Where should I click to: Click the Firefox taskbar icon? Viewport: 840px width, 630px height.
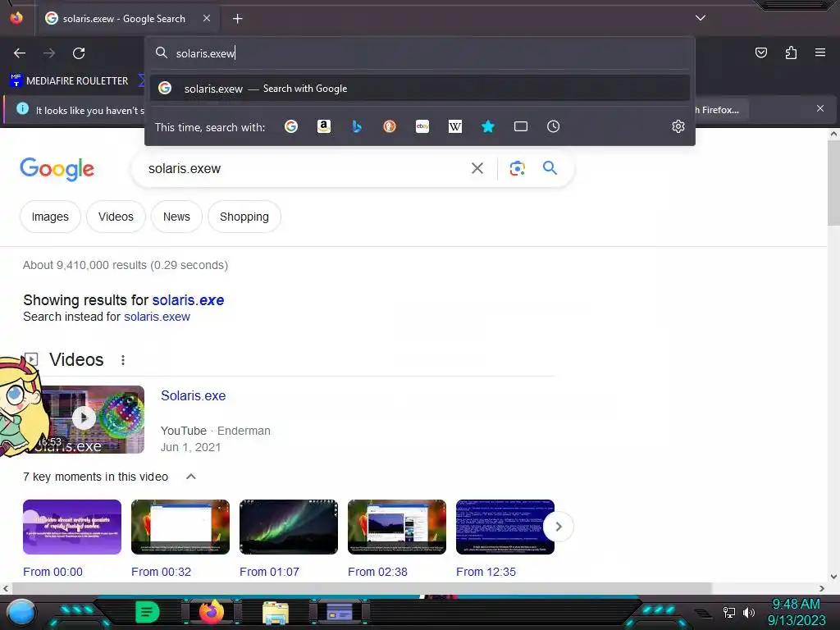(x=211, y=612)
